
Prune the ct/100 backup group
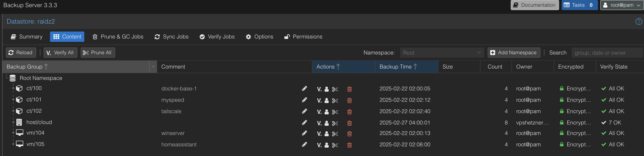tap(335, 89)
